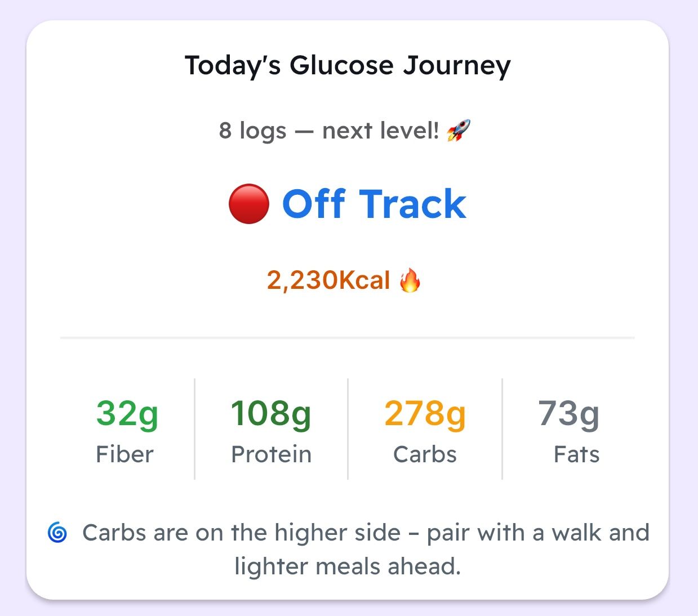This screenshot has height=616, width=698.
Task: Tap the red circle status indicator icon
Action: [248, 204]
